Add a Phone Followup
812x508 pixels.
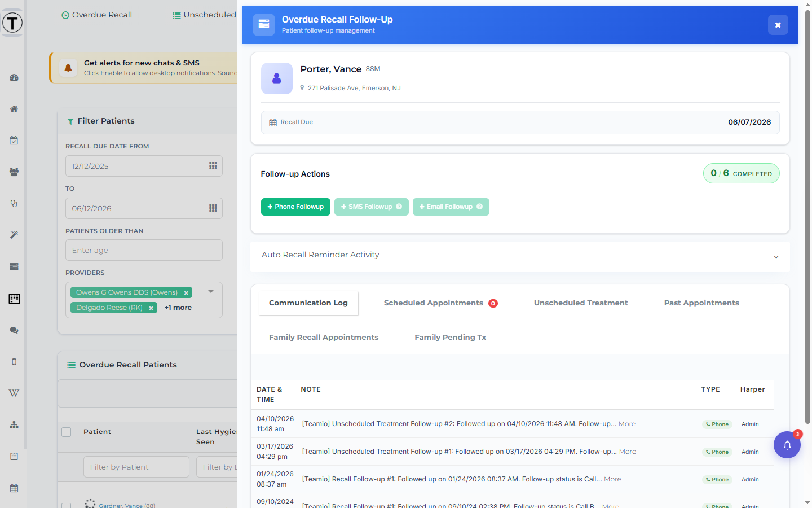[x=295, y=207]
